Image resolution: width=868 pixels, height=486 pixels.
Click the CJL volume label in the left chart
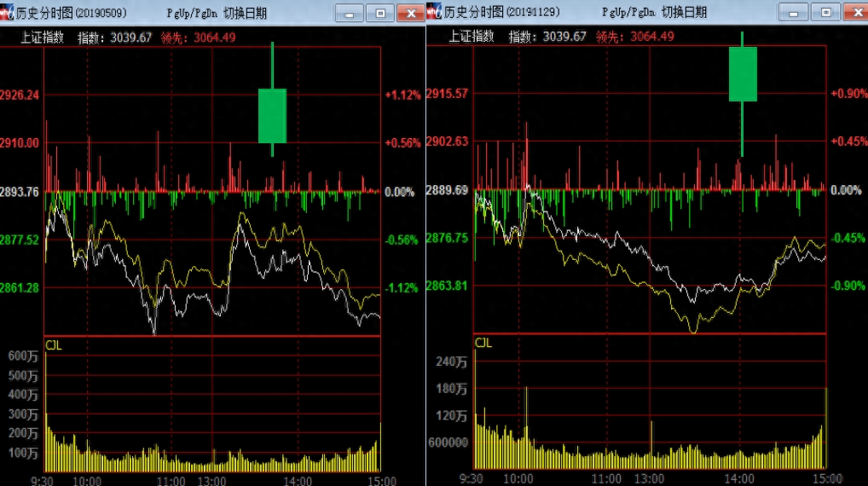click(x=53, y=344)
